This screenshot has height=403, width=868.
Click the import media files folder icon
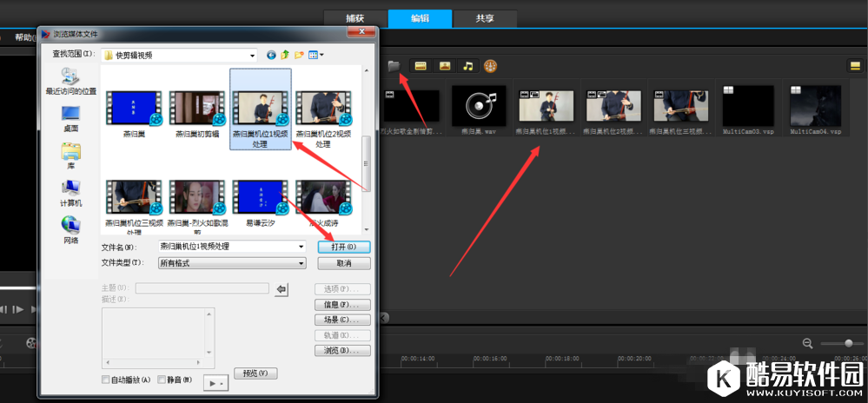(x=394, y=65)
